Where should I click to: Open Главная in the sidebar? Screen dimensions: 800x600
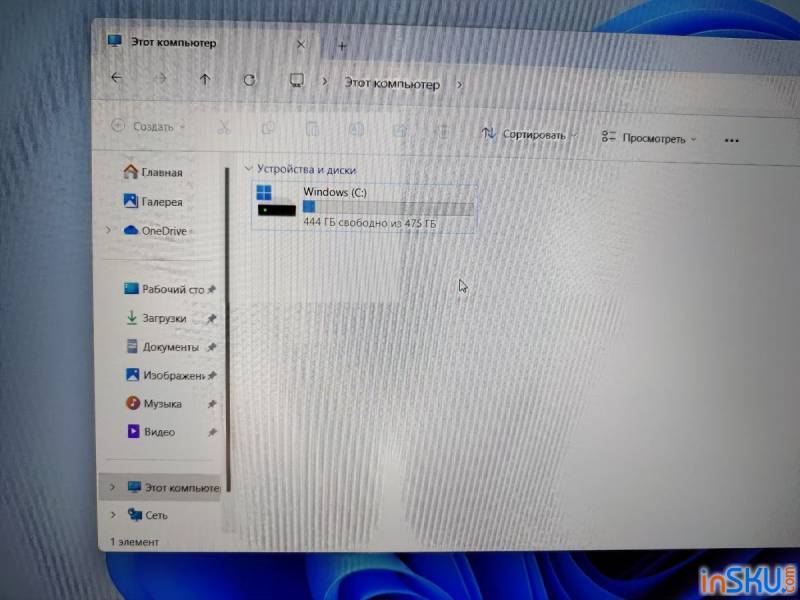click(153, 172)
